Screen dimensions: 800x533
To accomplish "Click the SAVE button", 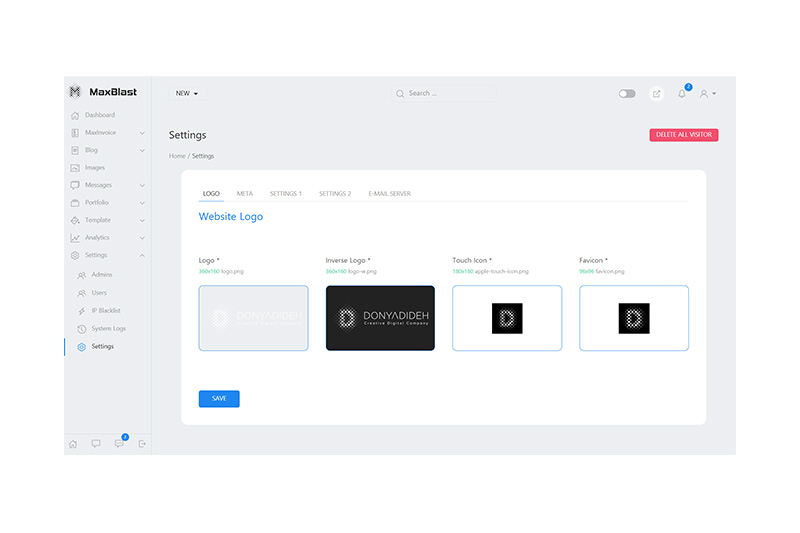I will pyautogui.click(x=219, y=398).
